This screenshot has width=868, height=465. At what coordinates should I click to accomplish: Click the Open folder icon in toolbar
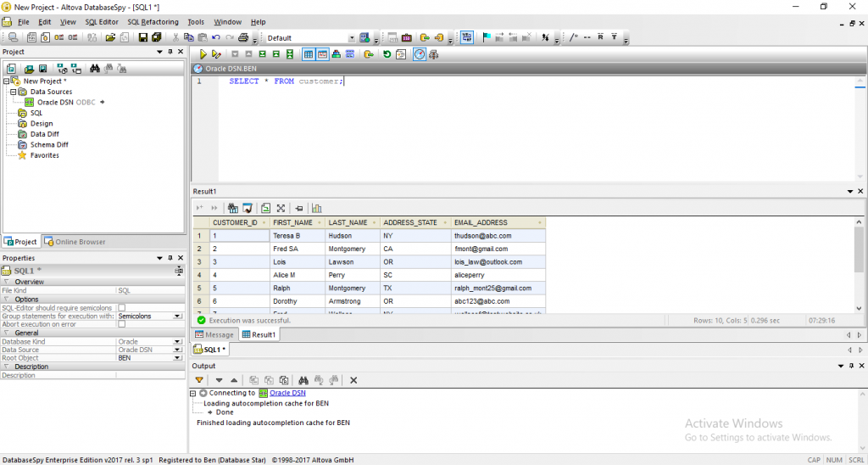click(110, 38)
